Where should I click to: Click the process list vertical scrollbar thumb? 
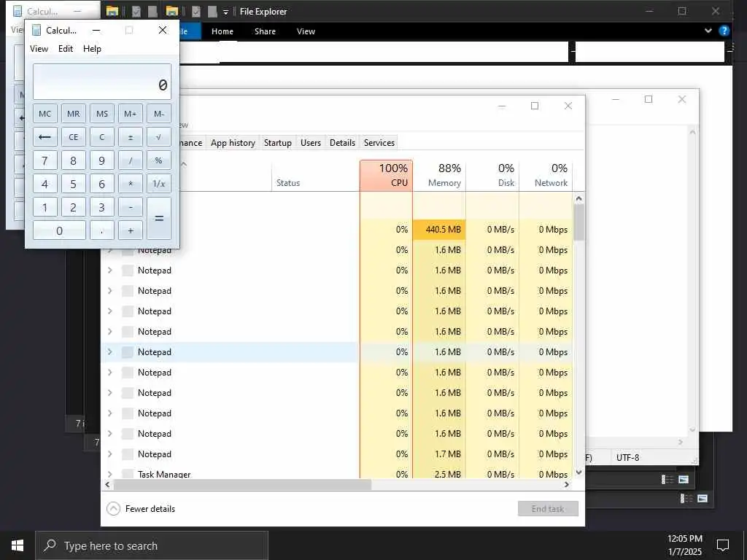pos(578,222)
